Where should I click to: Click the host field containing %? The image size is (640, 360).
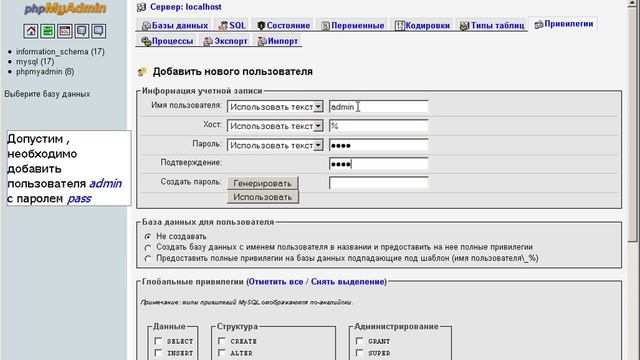pos(378,126)
